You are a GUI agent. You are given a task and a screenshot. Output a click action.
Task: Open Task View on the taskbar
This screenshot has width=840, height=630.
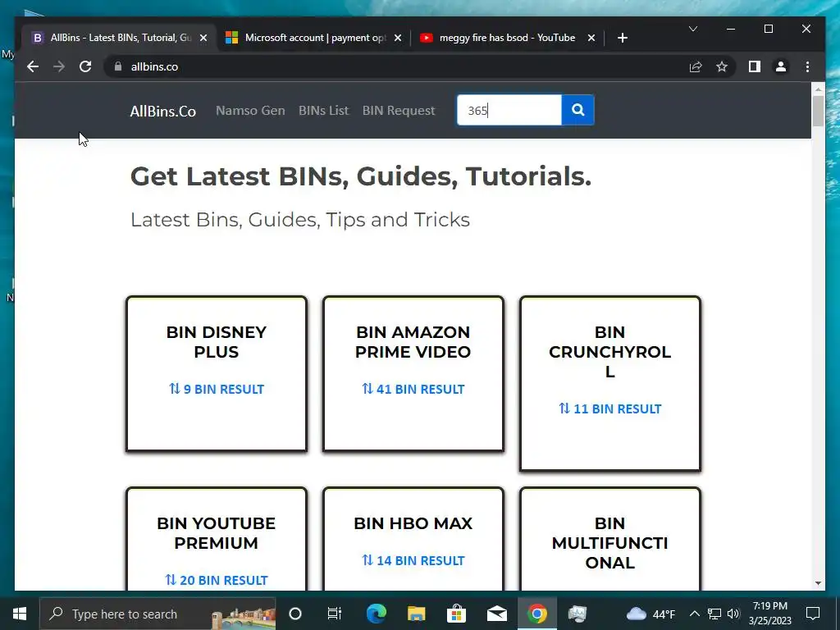click(x=335, y=614)
